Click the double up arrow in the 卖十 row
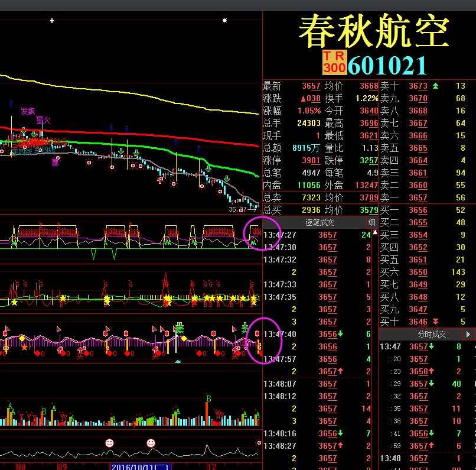The width and height of the screenshot is (476, 470). [x=436, y=86]
